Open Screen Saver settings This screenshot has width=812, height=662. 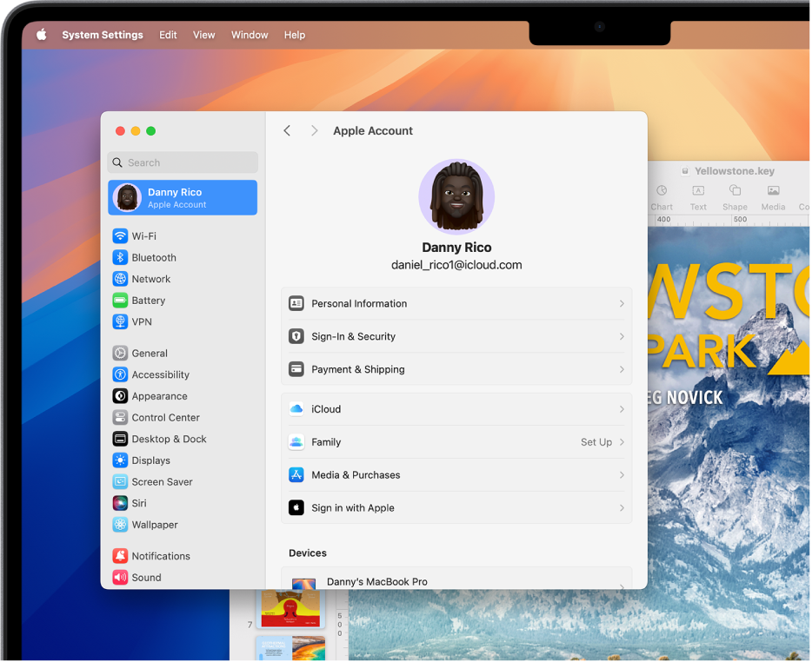click(160, 481)
